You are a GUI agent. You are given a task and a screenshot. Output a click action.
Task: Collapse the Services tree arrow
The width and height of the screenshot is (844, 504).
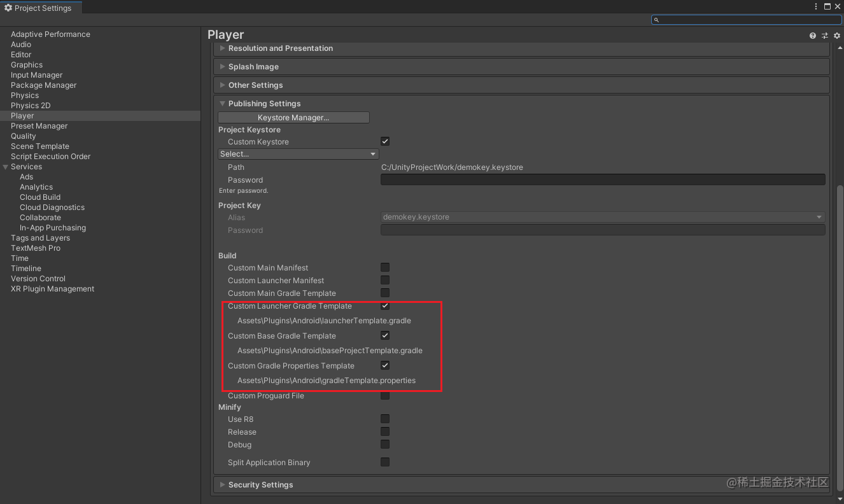point(6,167)
